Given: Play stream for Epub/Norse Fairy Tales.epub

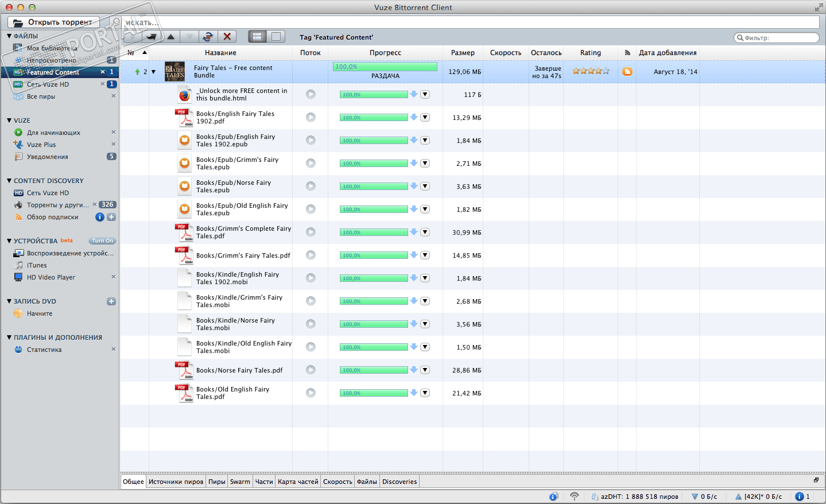Looking at the screenshot, I should (311, 186).
